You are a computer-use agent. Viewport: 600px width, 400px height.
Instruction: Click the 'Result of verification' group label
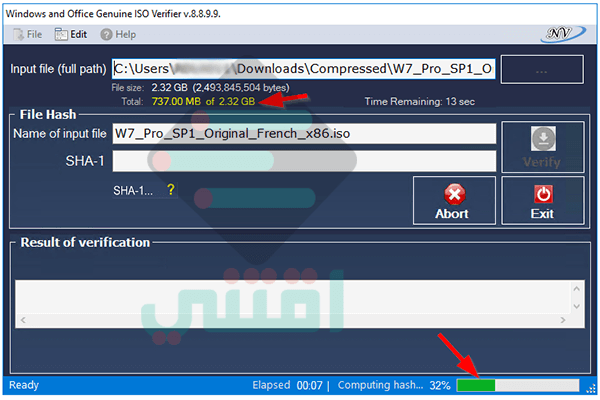(x=85, y=242)
